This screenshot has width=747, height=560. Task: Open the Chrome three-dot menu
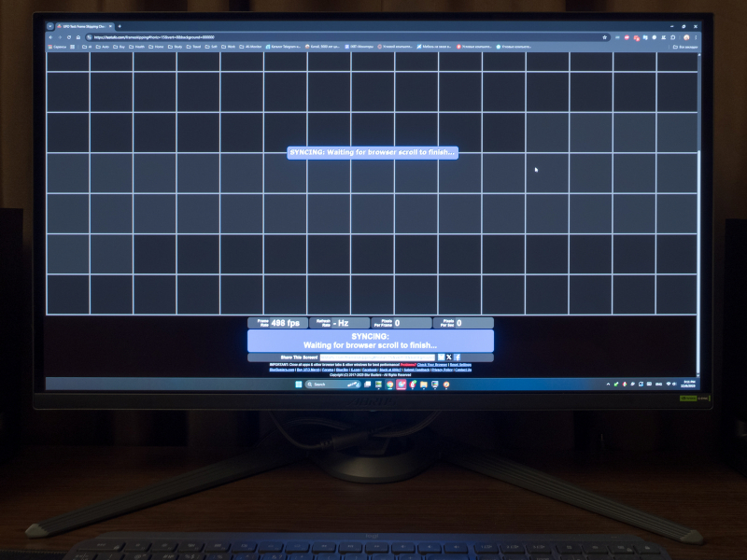click(696, 37)
